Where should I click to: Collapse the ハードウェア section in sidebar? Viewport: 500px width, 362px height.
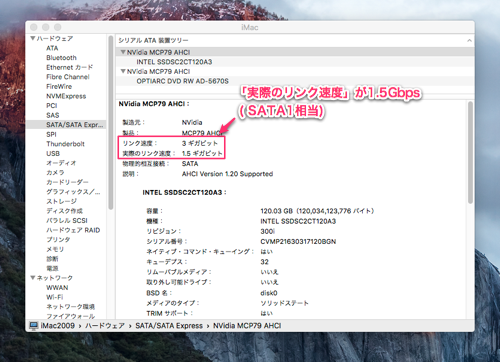coord(33,39)
